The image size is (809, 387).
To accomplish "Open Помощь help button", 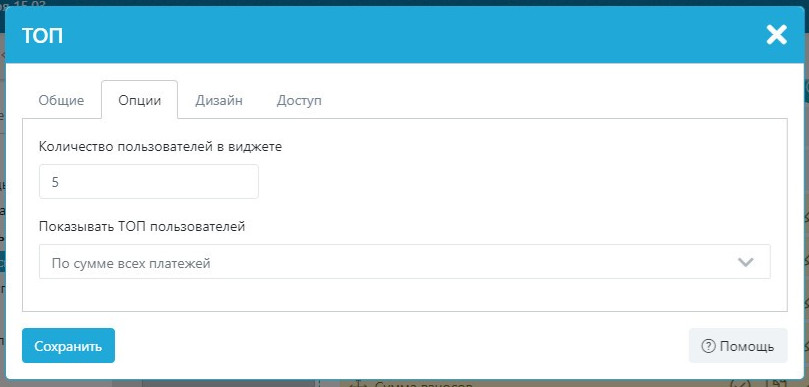I will (738, 346).
